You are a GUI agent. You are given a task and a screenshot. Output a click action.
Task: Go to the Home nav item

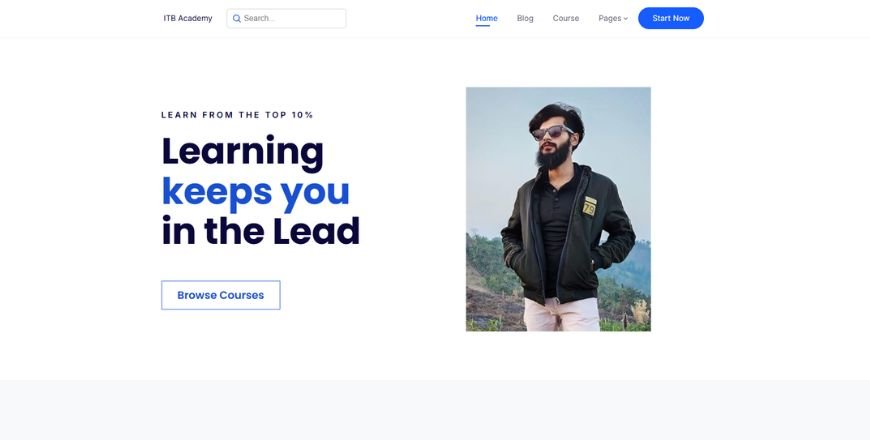pos(487,18)
